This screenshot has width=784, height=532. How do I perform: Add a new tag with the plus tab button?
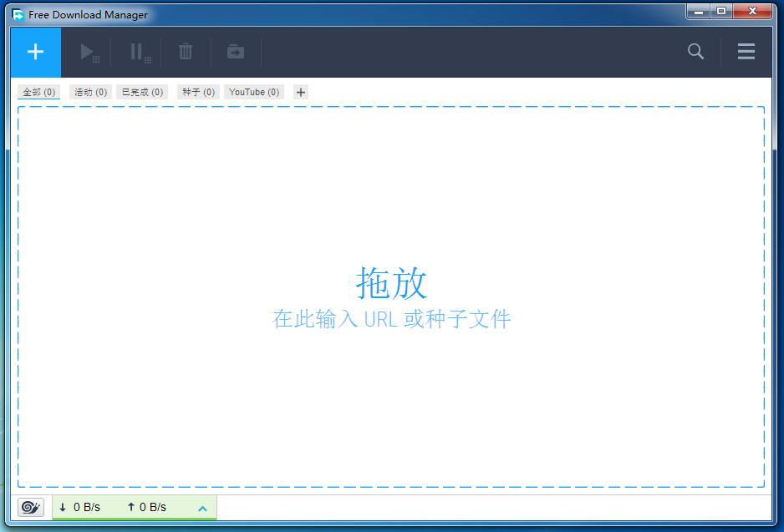pos(301,92)
